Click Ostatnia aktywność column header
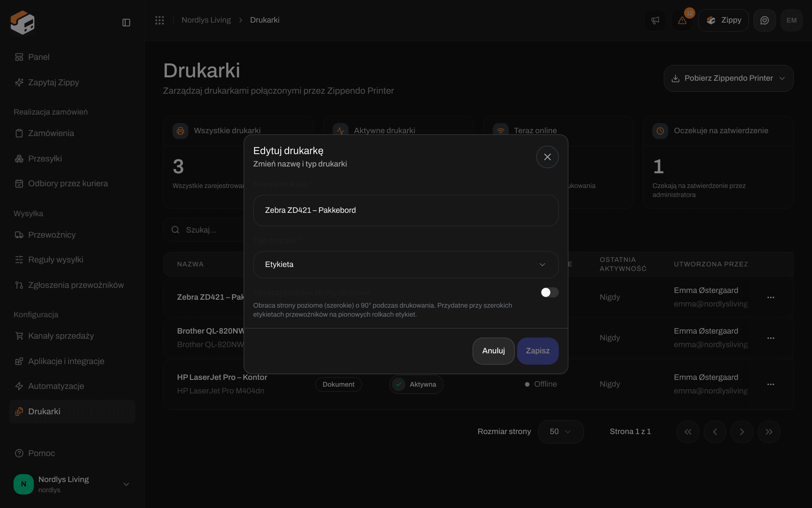 (623, 264)
